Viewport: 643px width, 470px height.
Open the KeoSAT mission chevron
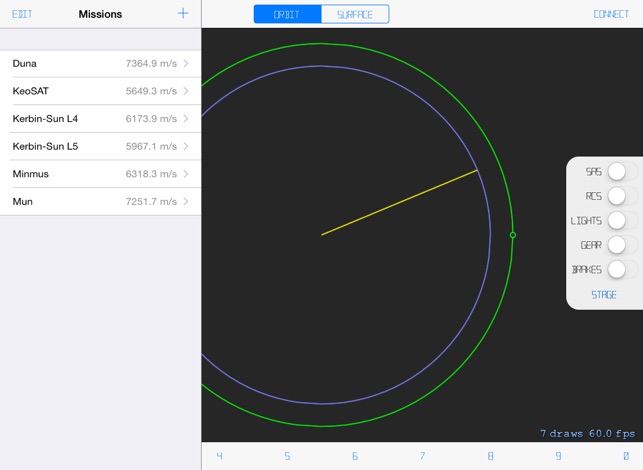click(x=186, y=91)
